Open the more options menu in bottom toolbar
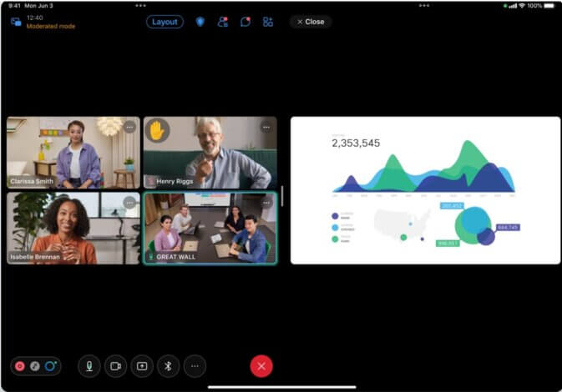The image size is (562, 392). pyautogui.click(x=195, y=365)
